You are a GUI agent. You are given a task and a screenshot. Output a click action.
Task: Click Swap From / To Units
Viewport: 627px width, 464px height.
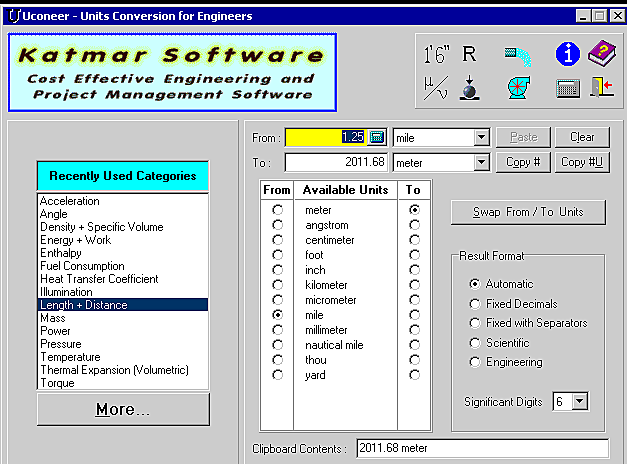click(528, 212)
